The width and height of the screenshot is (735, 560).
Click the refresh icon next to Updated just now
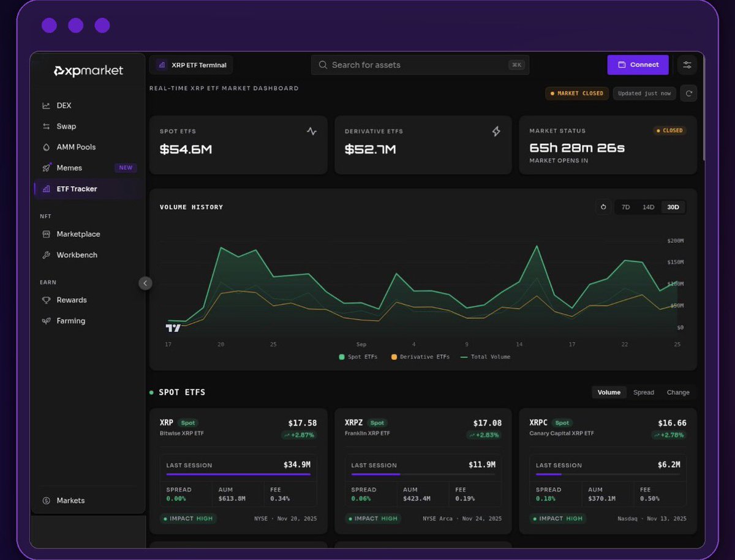coord(688,94)
